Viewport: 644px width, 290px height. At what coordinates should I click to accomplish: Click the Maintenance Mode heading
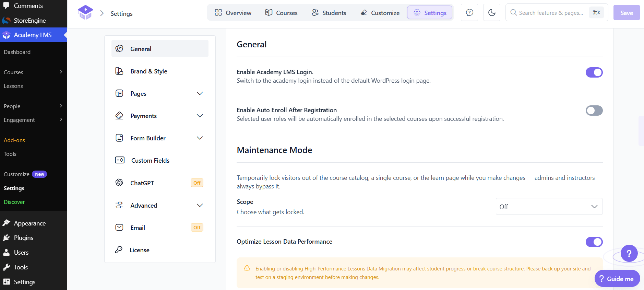(x=274, y=150)
